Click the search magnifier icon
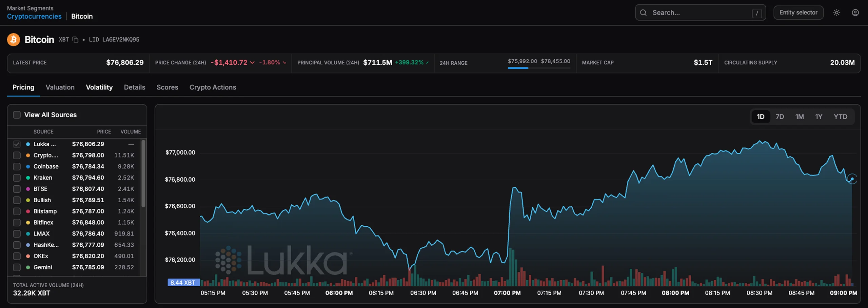This screenshot has height=308, width=868. (x=643, y=13)
